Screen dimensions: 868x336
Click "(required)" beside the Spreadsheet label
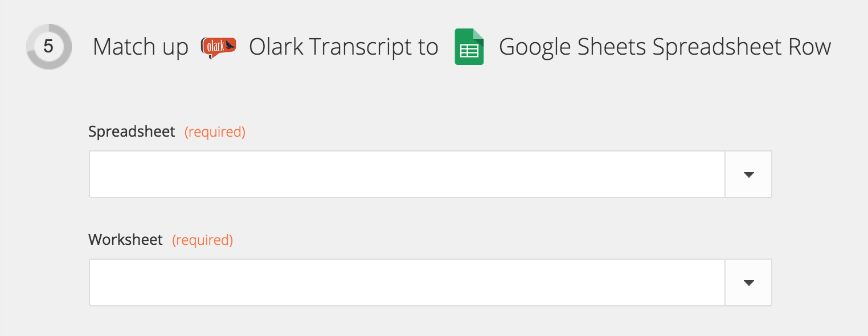point(215,132)
